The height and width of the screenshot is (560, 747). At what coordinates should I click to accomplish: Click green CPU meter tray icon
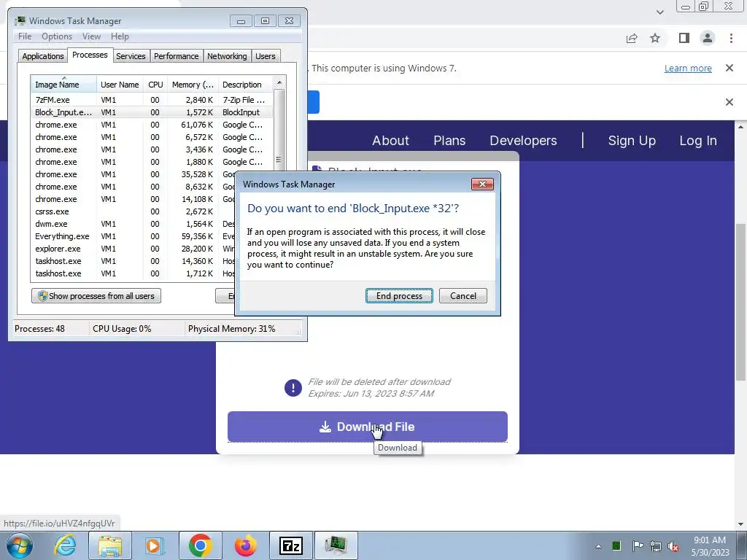pyautogui.click(x=616, y=545)
